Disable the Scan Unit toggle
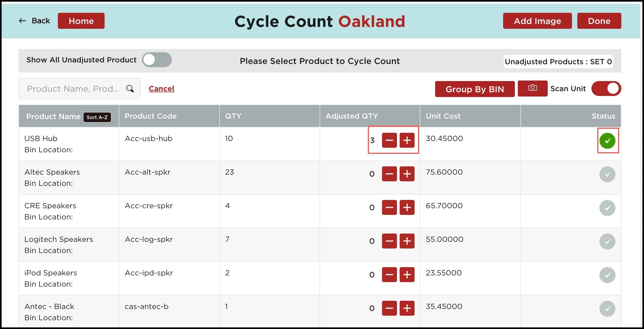This screenshot has width=644, height=329. click(x=606, y=89)
